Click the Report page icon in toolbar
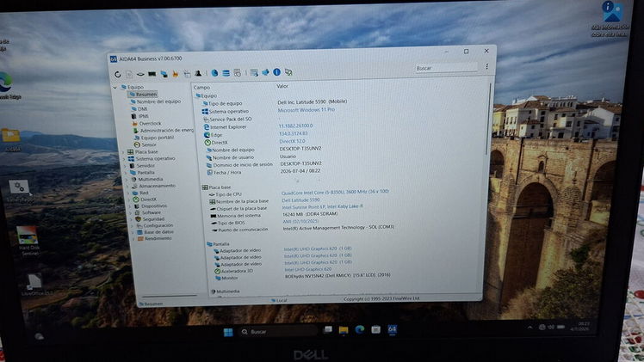644x362 pixels. click(x=129, y=74)
